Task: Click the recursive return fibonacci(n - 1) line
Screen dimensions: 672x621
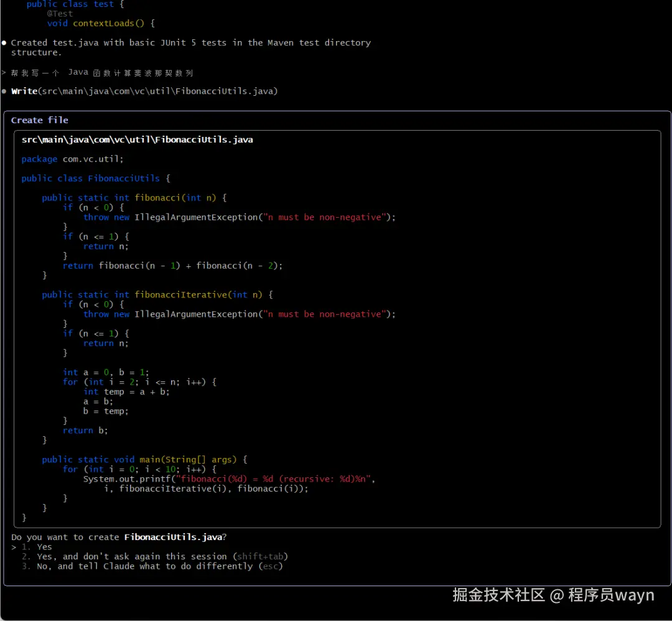Action: pos(173,266)
